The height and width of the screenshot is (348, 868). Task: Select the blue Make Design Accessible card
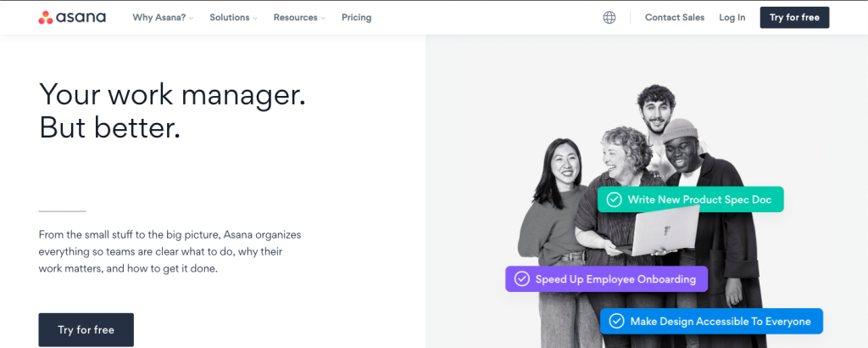(711, 322)
